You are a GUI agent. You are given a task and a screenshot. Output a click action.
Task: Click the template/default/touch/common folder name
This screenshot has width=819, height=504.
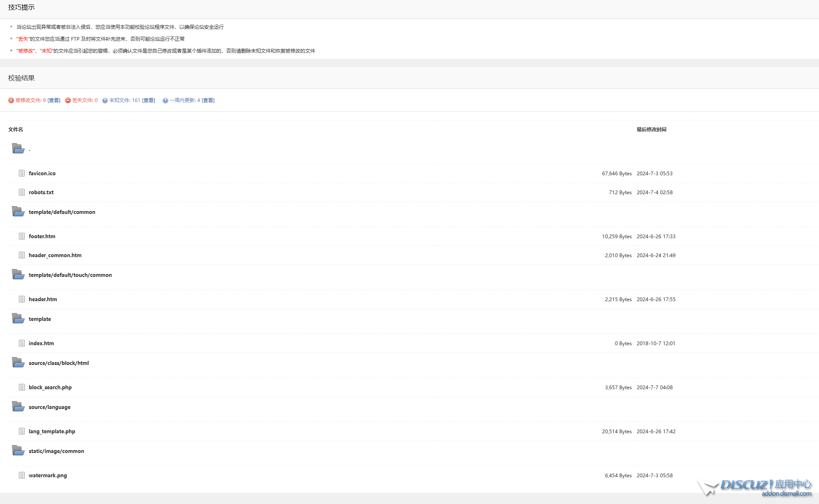(70, 275)
